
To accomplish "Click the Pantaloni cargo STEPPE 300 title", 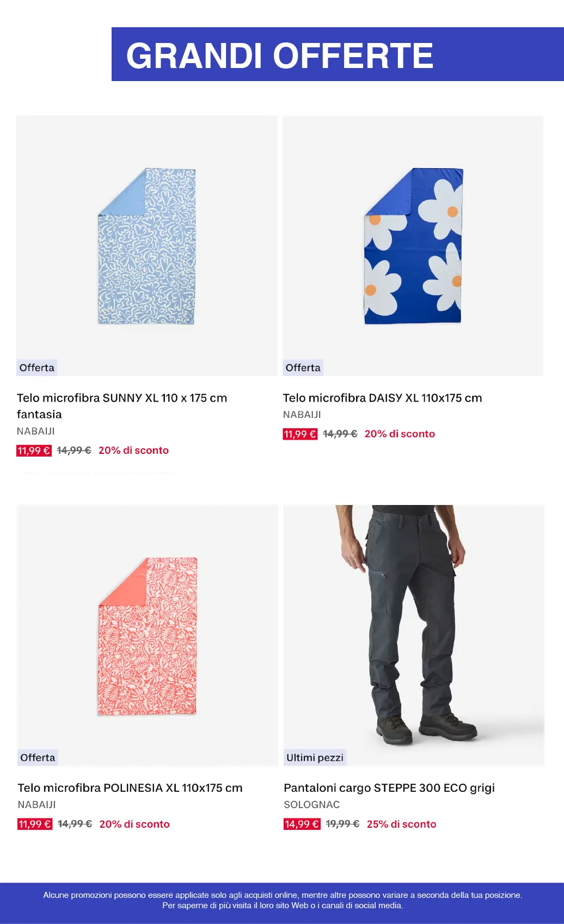I will pos(389,787).
